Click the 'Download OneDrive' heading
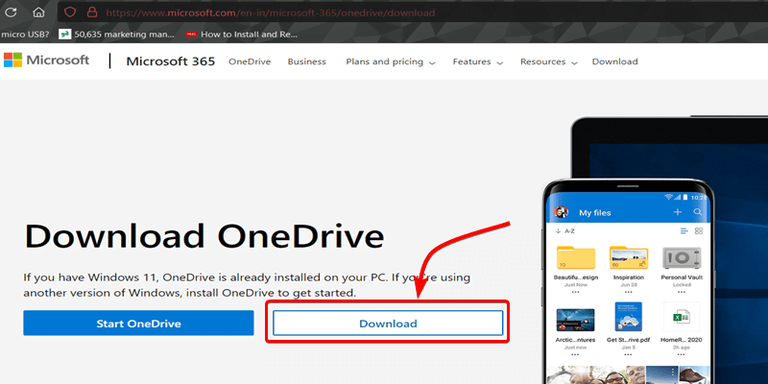Image resolution: width=768 pixels, height=384 pixels. (x=204, y=236)
